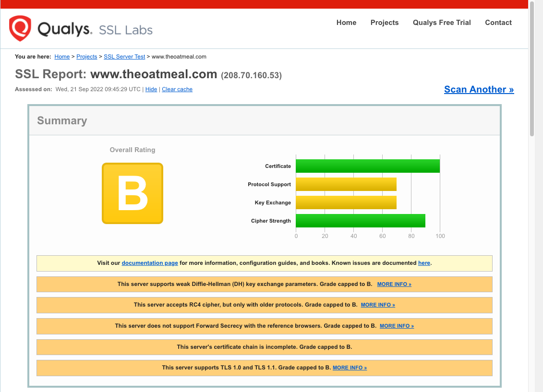Click the yellow B overall rating badge
Screen dimensions: 543x392
(133, 193)
